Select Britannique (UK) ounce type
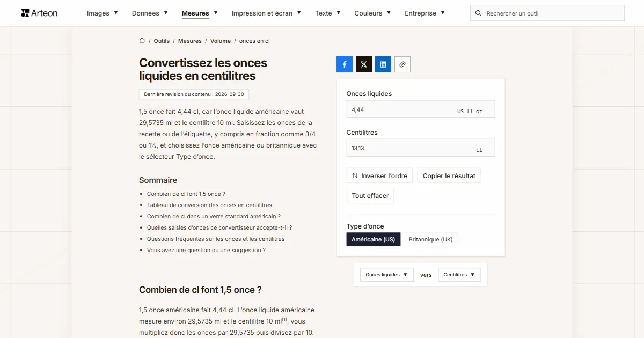The image size is (644, 338). [x=430, y=239]
